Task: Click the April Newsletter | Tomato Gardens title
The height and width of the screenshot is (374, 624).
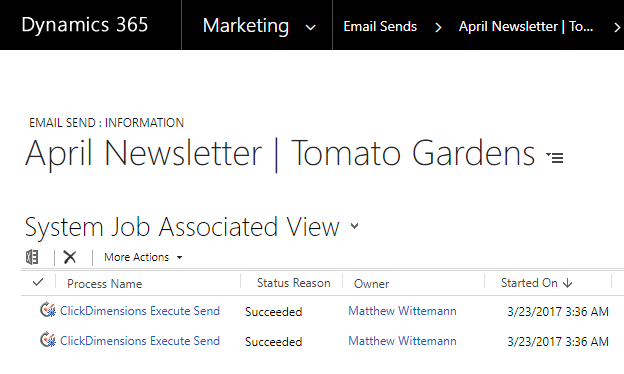Action: (x=280, y=154)
